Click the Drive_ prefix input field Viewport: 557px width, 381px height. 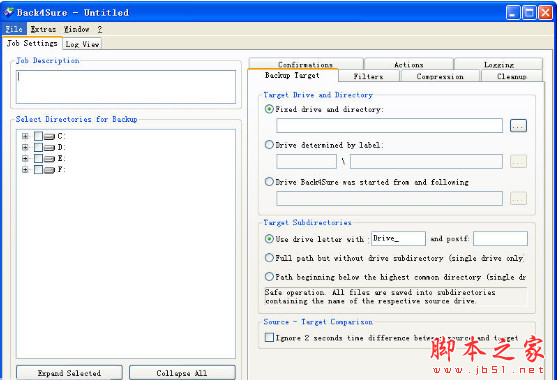[398, 239]
